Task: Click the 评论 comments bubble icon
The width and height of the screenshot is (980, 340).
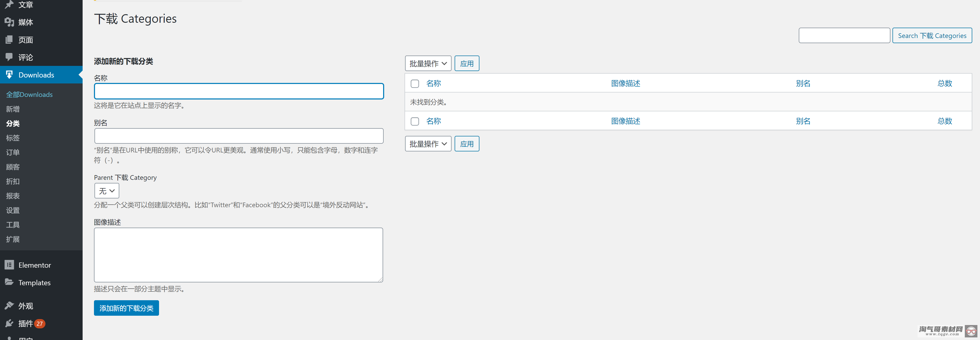Action: coord(9,57)
